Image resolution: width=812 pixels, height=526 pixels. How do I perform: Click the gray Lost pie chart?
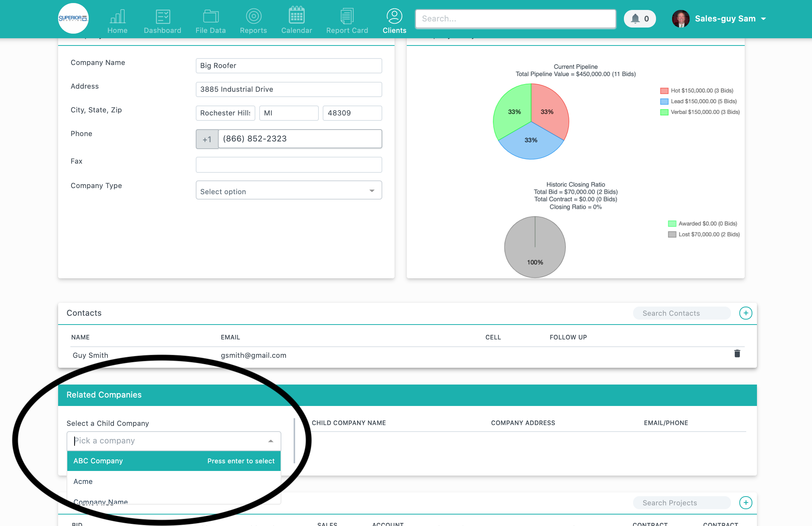click(535, 247)
